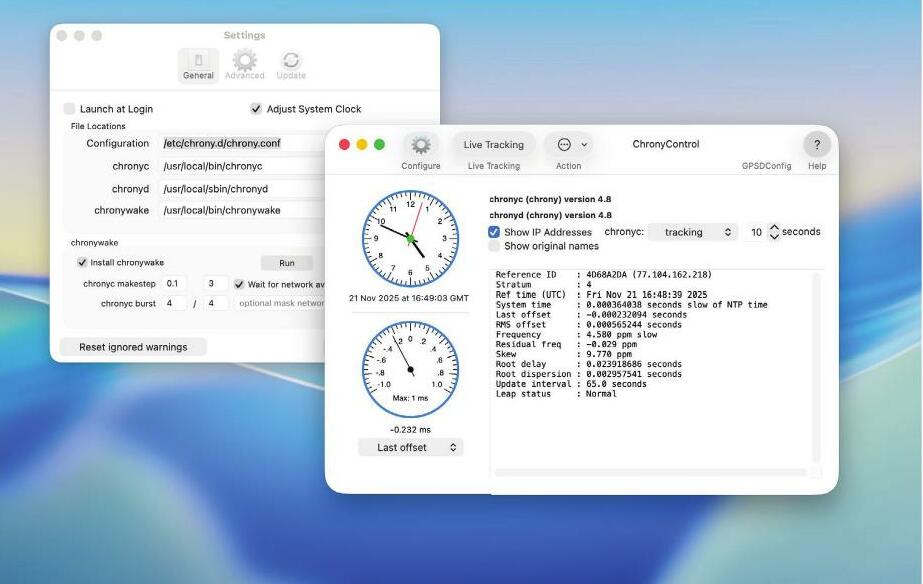
Task: Click the chronyc makestep 3 field
Action: pos(214,283)
